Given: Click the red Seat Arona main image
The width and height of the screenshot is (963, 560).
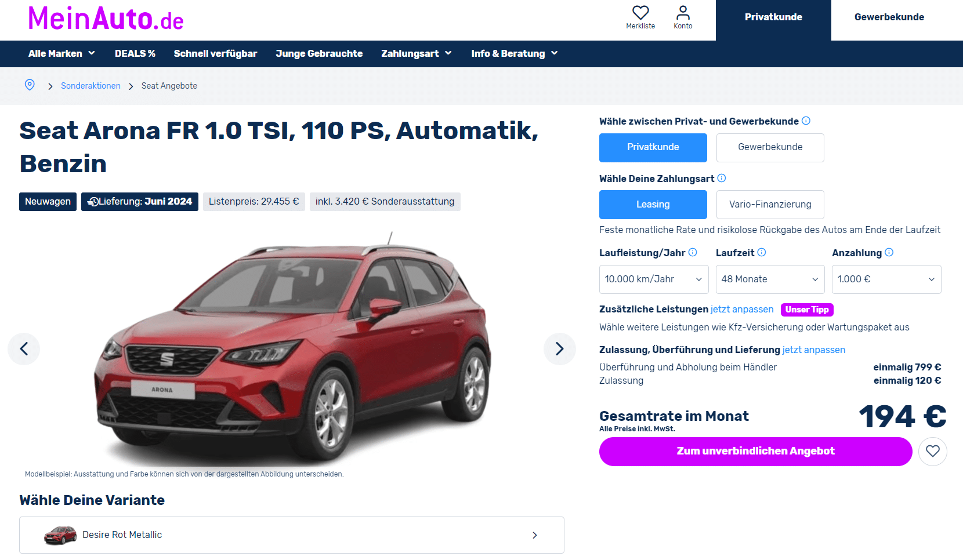Looking at the screenshot, I should tap(293, 348).
